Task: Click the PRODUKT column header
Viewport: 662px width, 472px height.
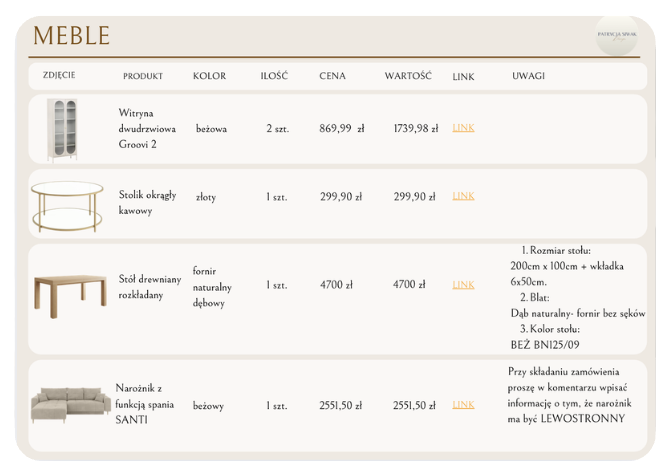Action: coord(143,76)
